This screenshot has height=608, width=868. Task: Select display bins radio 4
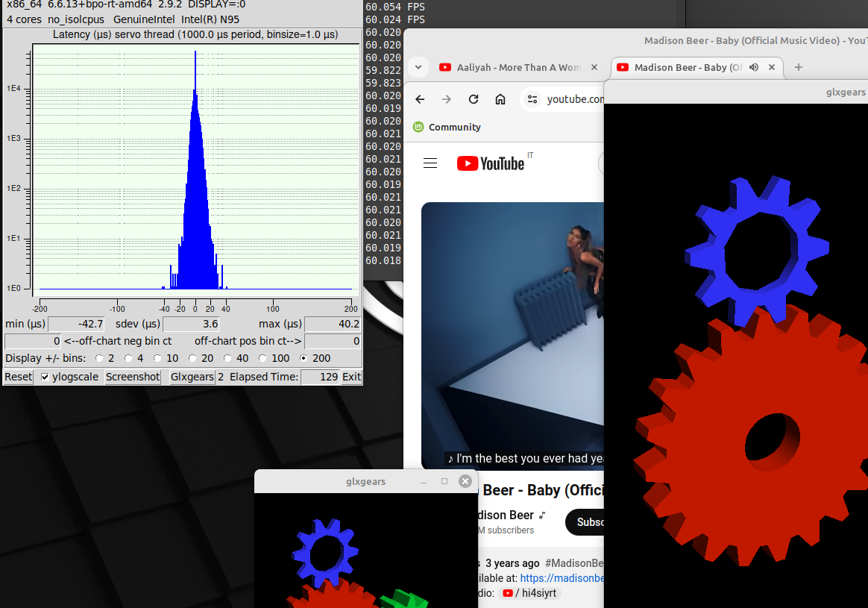click(x=128, y=358)
